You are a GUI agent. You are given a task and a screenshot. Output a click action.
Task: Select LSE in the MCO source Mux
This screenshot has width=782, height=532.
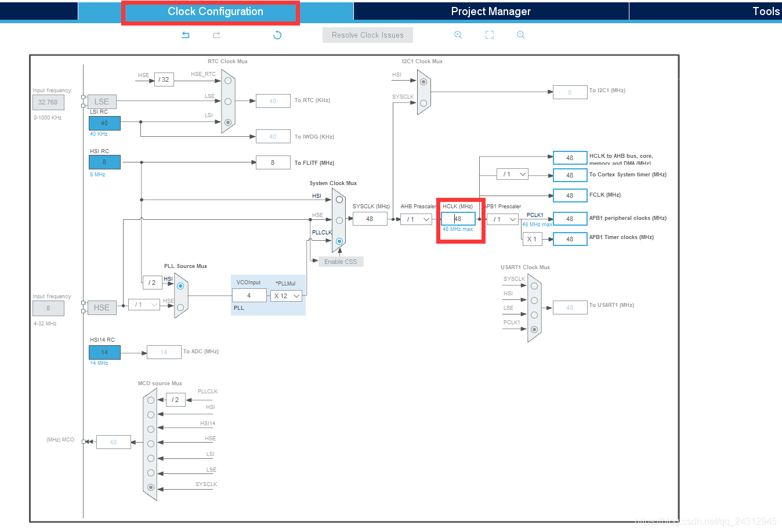click(x=151, y=473)
